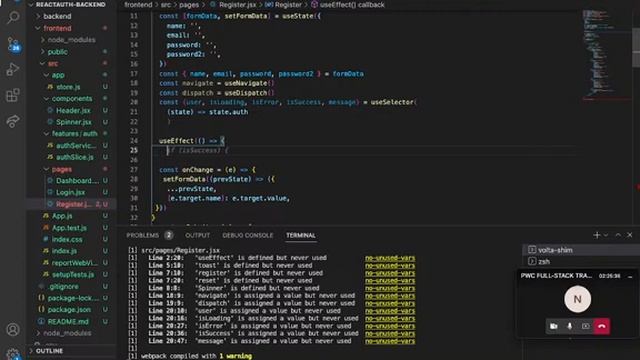Minimize the PWC FULL-STACK call widget
The width and height of the screenshot is (640, 360).
[x=630, y=276]
